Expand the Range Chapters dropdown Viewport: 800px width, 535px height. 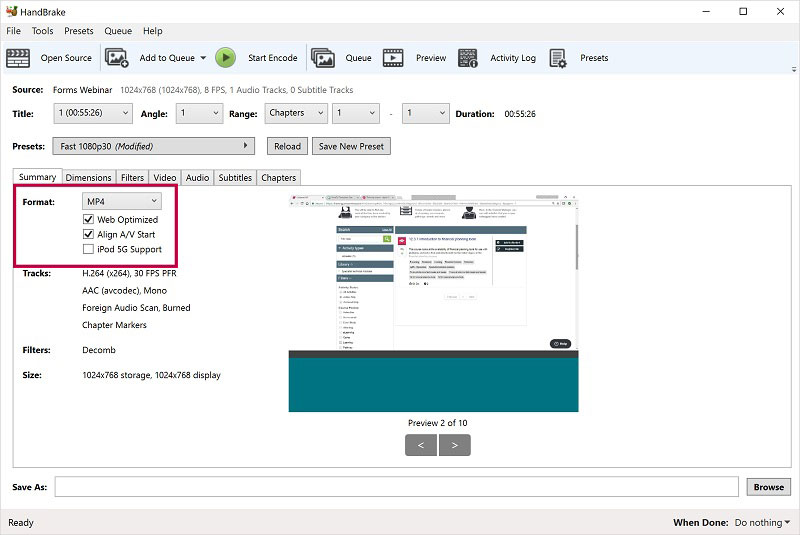(295, 114)
